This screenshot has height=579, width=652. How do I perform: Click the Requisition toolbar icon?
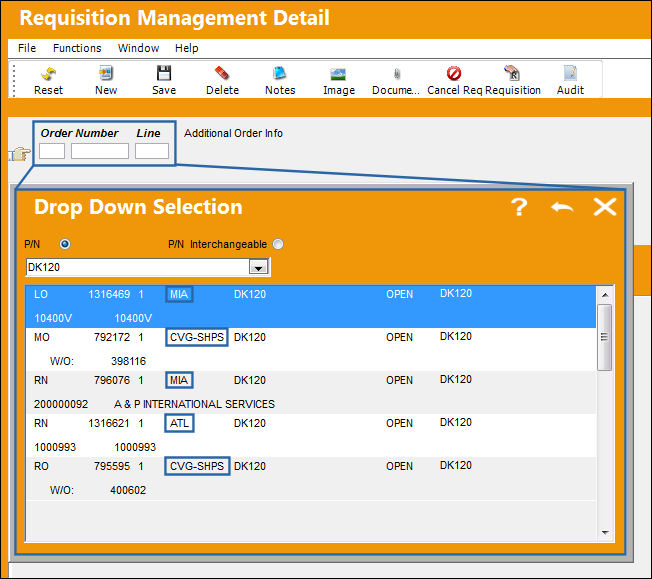(x=512, y=81)
